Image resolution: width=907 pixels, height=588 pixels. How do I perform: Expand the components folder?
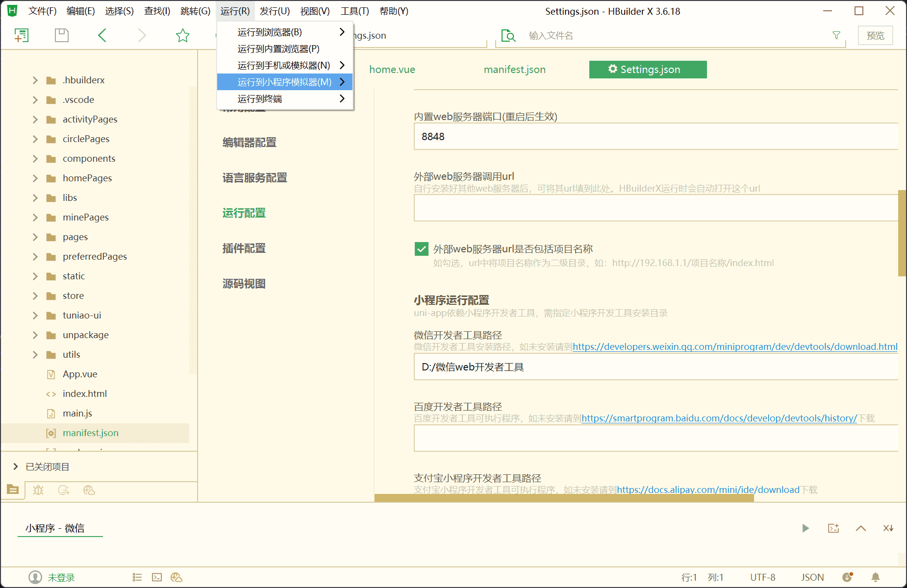pos(35,159)
